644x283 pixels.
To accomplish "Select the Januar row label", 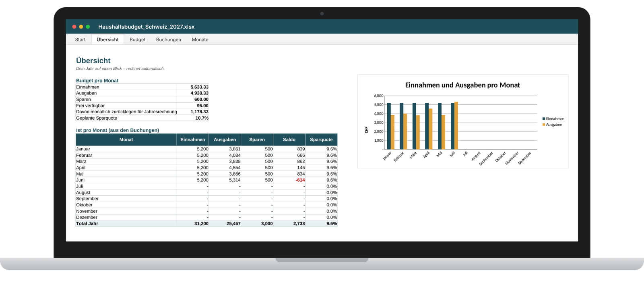I will click(83, 149).
